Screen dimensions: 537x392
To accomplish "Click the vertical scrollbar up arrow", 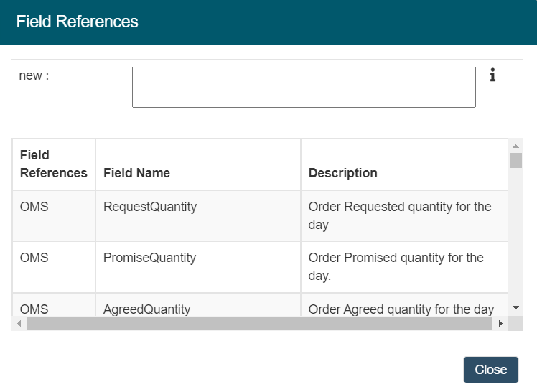I will click(x=515, y=146).
